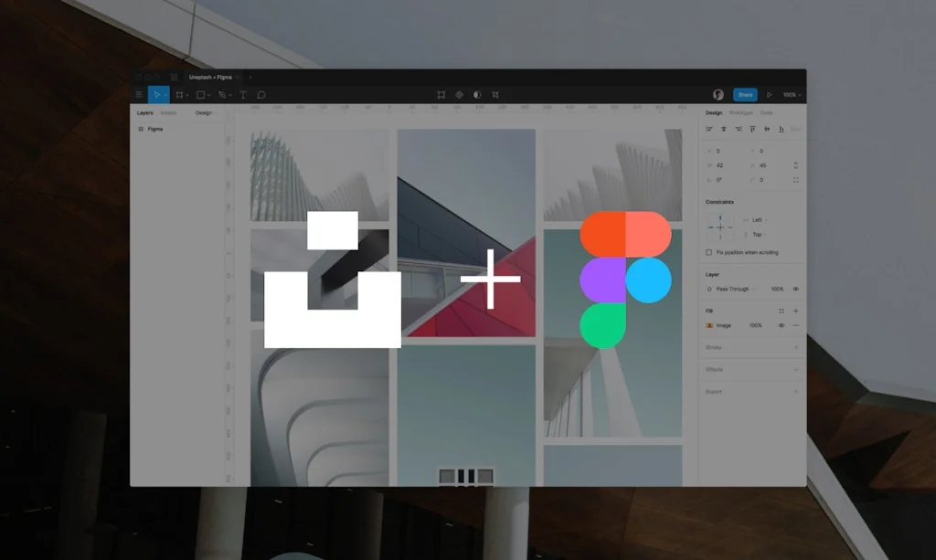Open the zoom level dropdown

tap(792, 94)
